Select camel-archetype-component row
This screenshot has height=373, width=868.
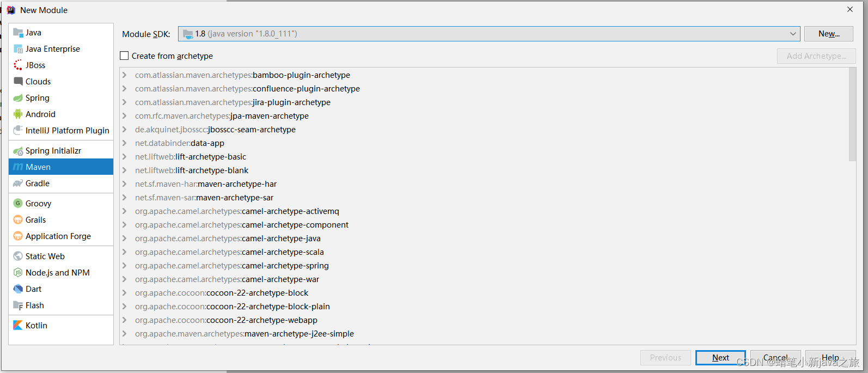click(484, 225)
